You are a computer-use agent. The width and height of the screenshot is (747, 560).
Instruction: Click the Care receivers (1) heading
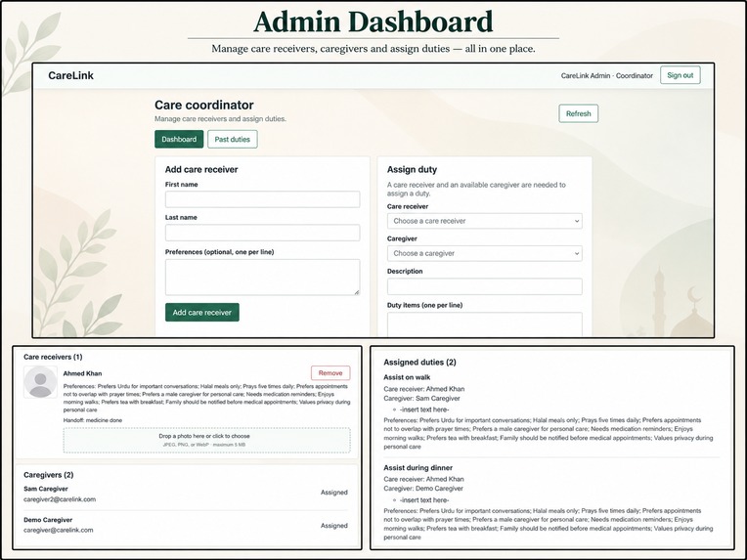coord(53,357)
